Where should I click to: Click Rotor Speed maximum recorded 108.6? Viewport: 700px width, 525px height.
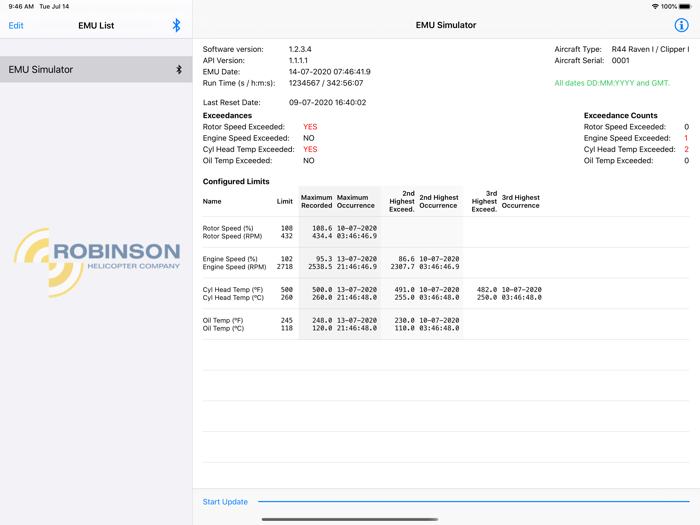[x=322, y=228]
